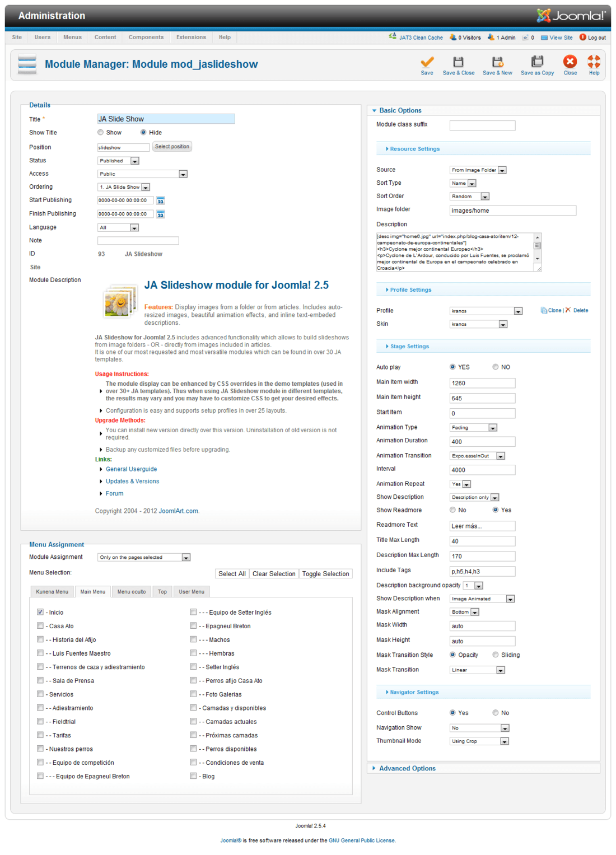This screenshot has width=616, height=855.
Task: Open the Access dropdown
Action: tap(143, 174)
